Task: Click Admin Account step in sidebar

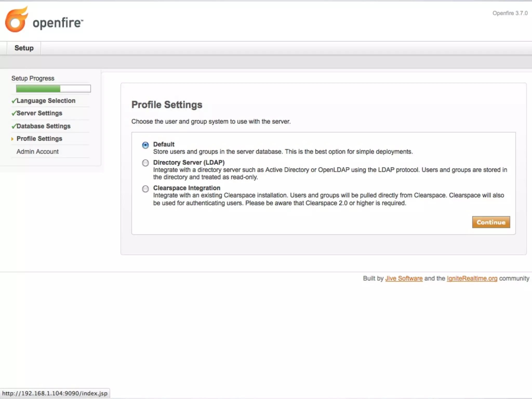Action: [x=38, y=152]
